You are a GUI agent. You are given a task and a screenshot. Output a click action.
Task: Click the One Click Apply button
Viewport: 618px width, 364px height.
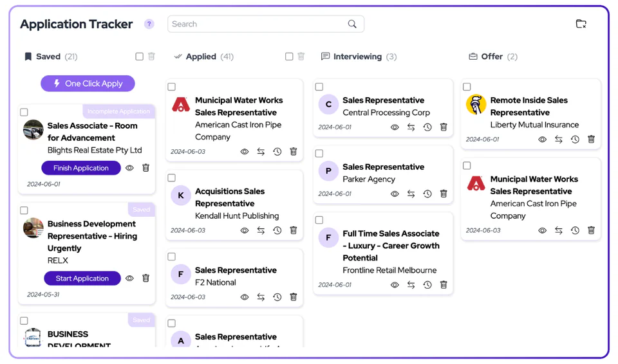click(x=88, y=84)
